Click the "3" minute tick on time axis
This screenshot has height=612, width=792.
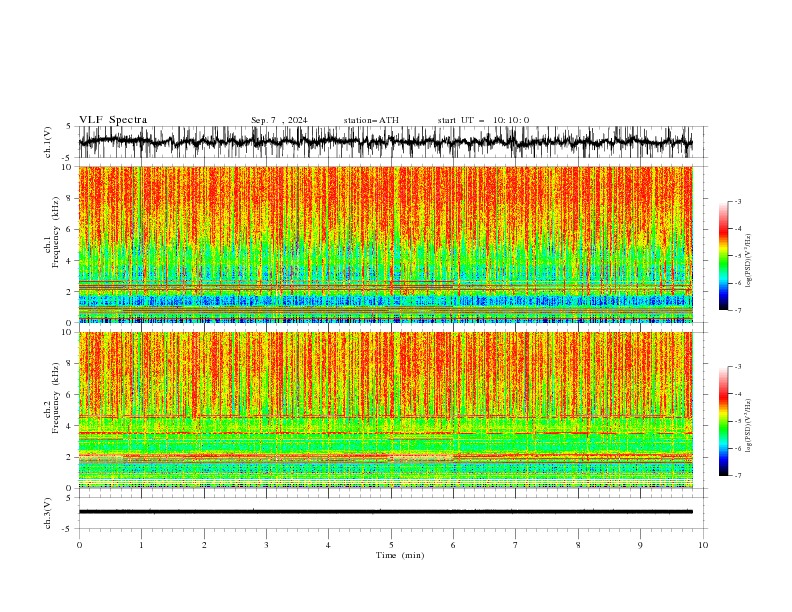[266, 545]
